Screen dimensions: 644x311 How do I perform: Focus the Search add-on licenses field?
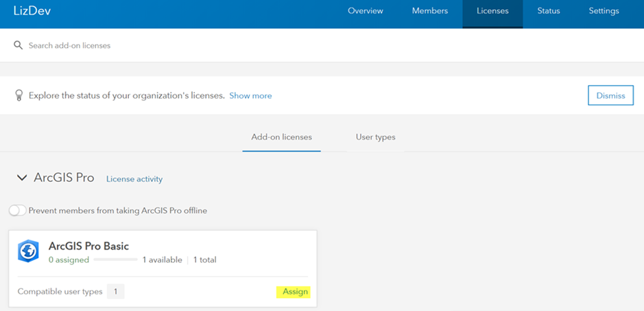(x=322, y=45)
